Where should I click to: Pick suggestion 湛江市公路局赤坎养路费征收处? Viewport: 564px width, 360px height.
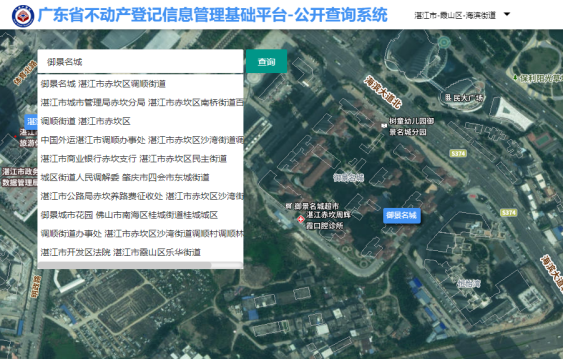[x=140, y=196]
